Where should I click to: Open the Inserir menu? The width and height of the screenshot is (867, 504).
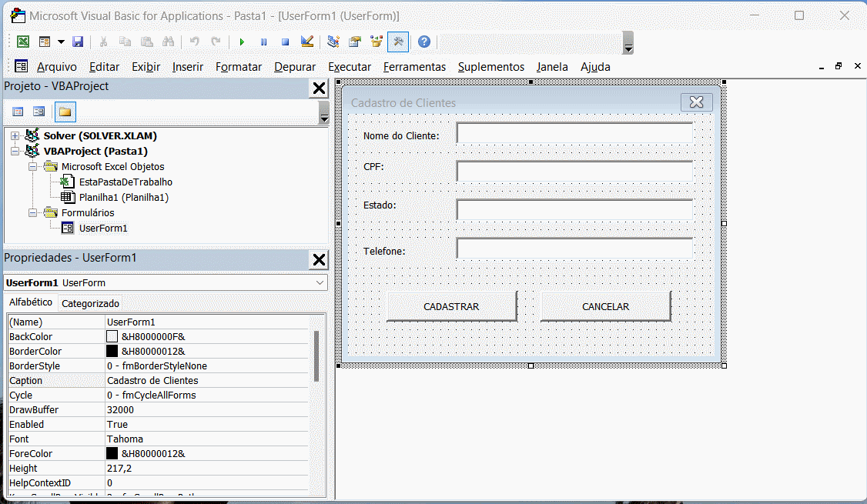coord(188,67)
